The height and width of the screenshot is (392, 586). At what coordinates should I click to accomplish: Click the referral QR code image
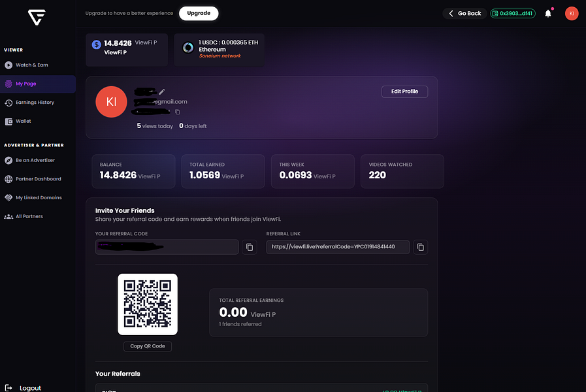148,304
